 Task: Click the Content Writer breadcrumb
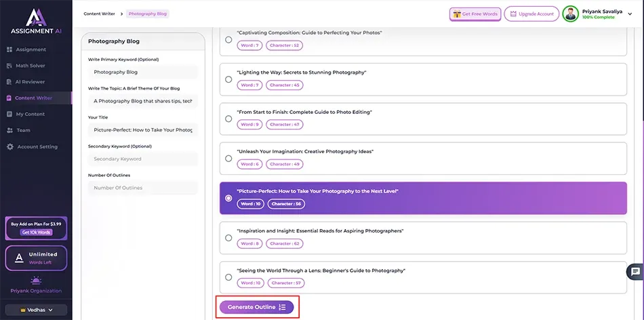(x=98, y=14)
